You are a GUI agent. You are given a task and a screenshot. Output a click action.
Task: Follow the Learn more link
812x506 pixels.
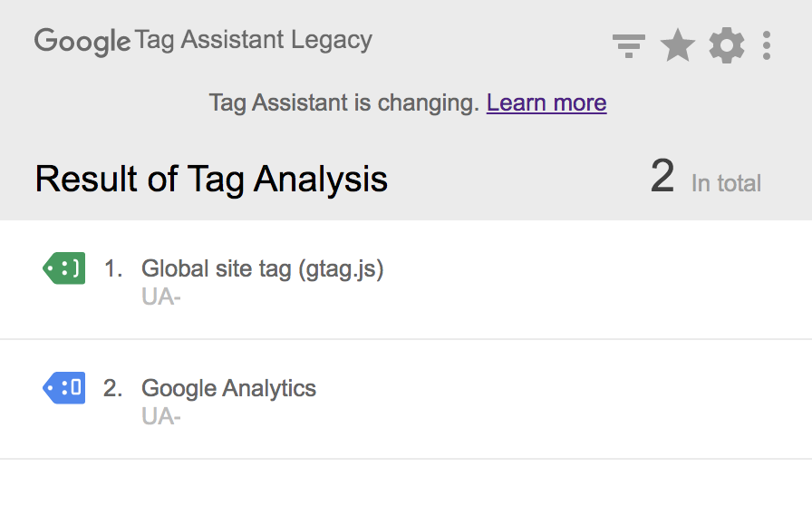[546, 102]
